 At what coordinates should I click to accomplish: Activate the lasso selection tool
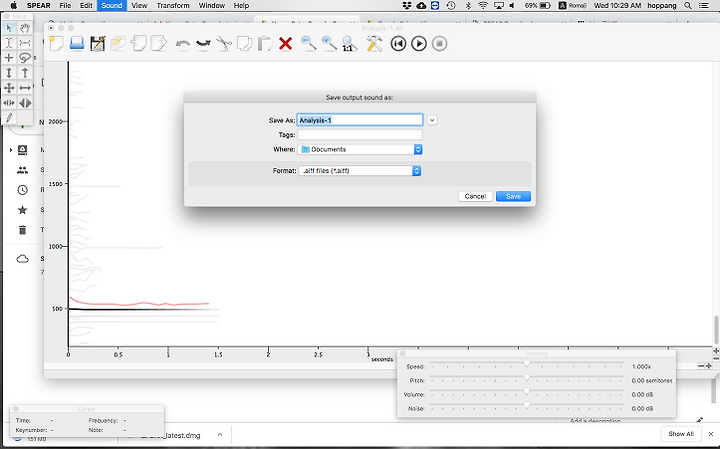coord(25,57)
